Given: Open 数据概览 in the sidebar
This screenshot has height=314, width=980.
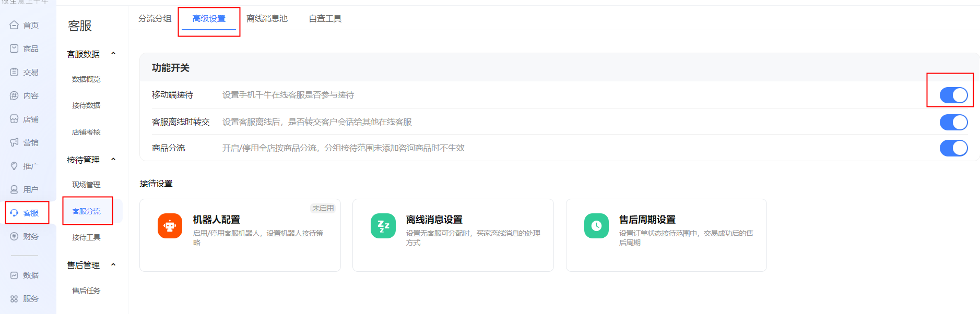Looking at the screenshot, I should [x=86, y=79].
